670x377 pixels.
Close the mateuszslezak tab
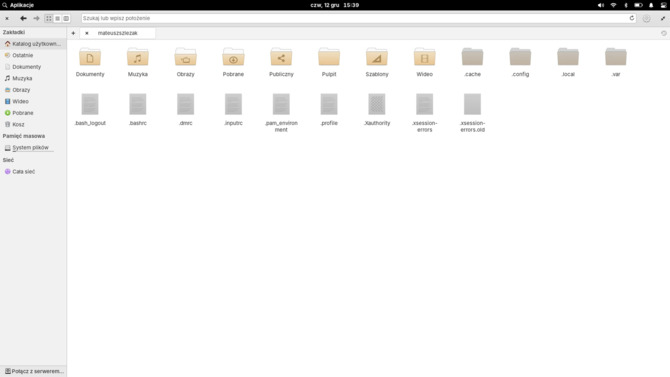pos(87,33)
